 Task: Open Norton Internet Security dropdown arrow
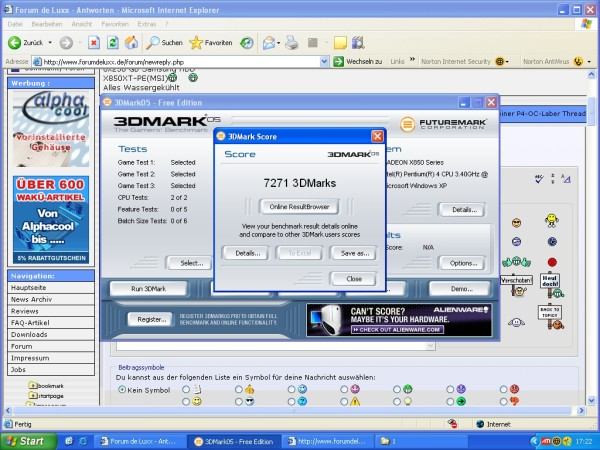507,62
